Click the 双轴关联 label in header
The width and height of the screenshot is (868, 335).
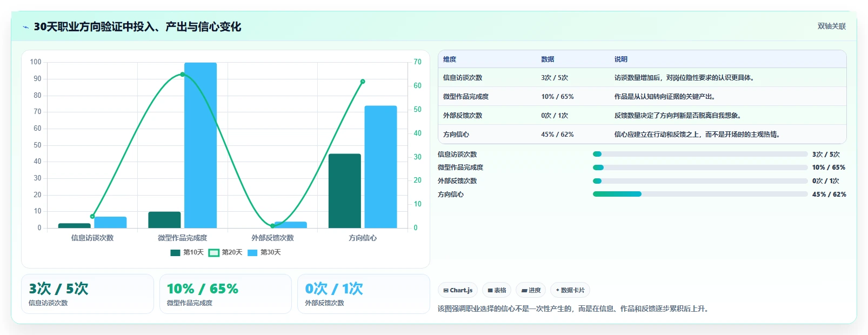pyautogui.click(x=832, y=26)
